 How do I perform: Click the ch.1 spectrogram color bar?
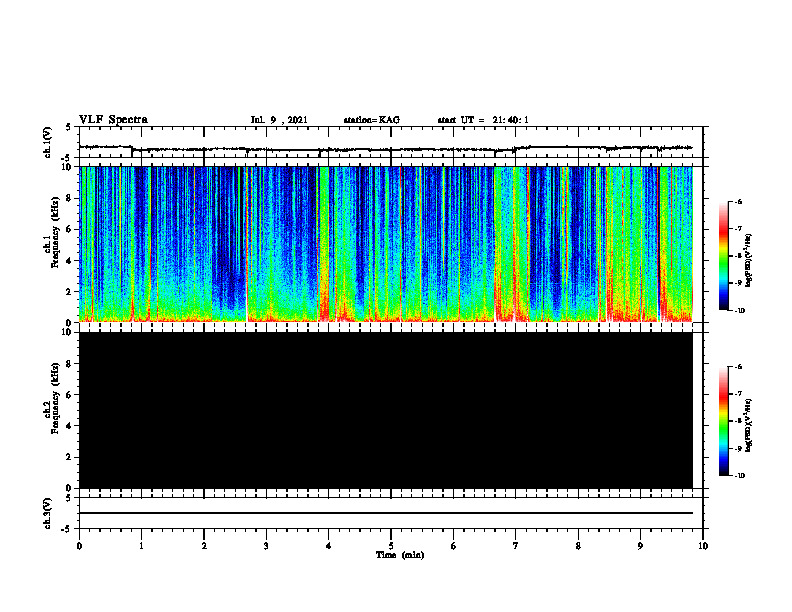click(x=723, y=256)
